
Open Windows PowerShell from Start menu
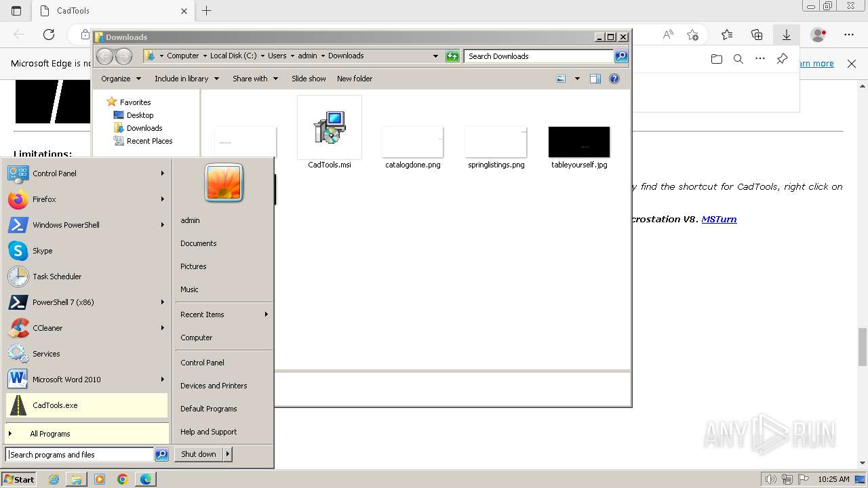[x=86, y=225]
